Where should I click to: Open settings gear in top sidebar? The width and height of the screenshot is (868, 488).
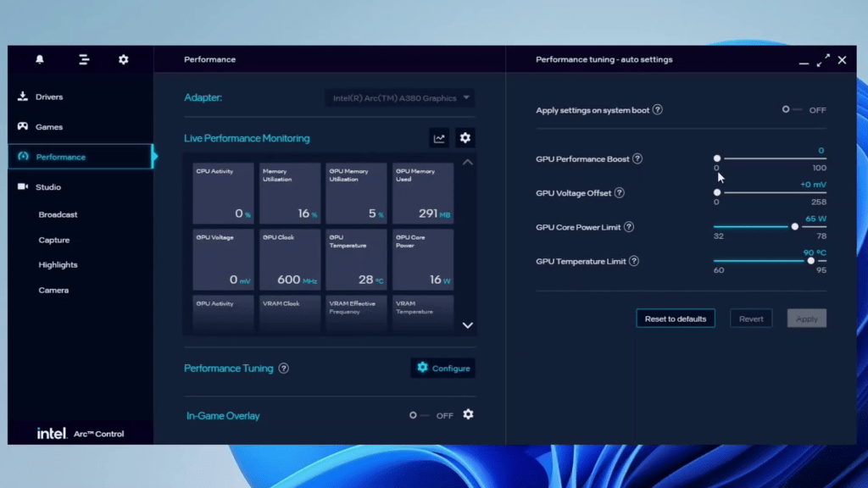[124, 59]
